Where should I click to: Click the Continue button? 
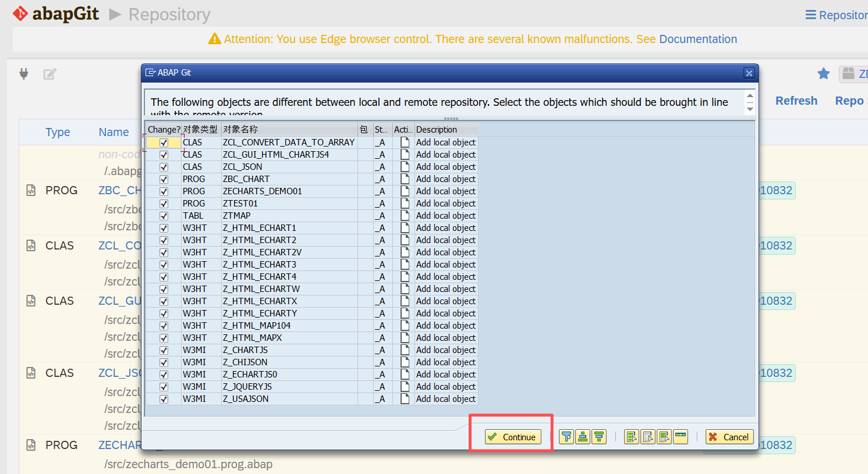point(513,437)
